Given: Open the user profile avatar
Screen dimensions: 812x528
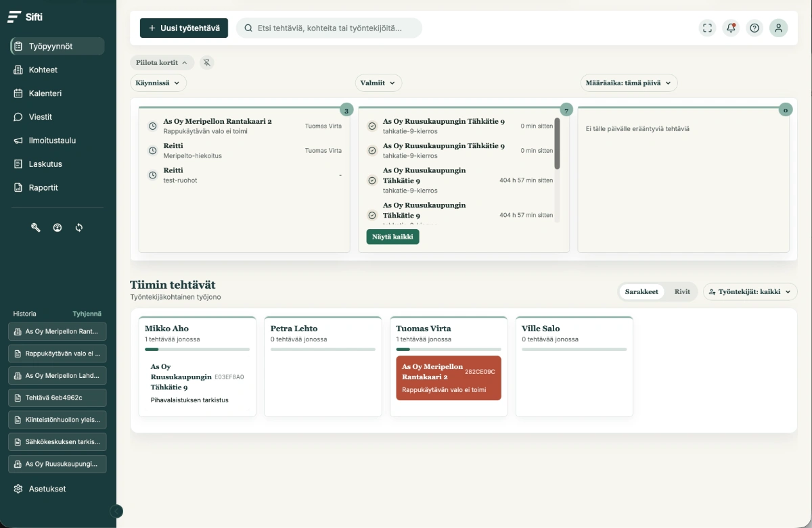Looking at the screenshot, I should point(778,28).
